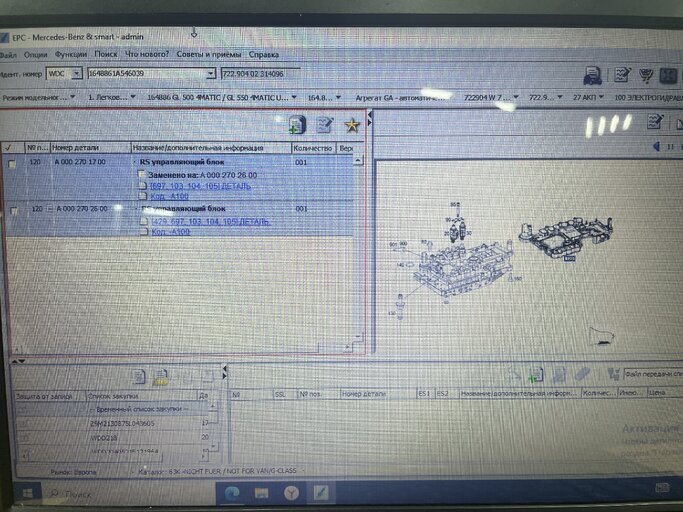
Task: Open Yandex Browser from the taskbar
Action: coord(291,493)
